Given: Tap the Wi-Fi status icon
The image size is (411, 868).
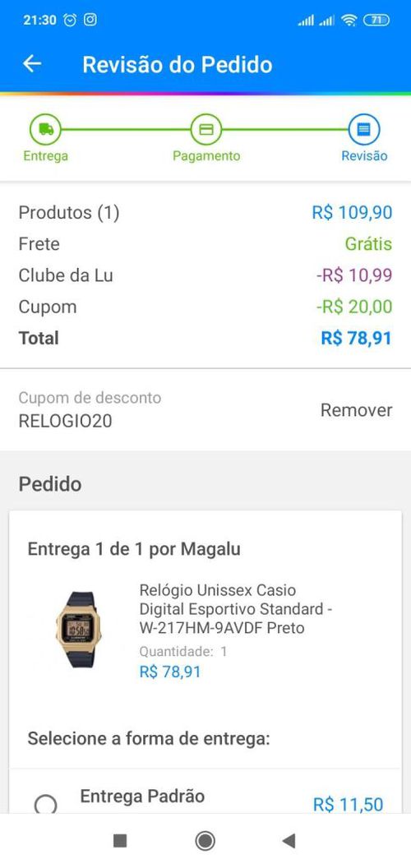Looking at the screenshot, I should [x=349, y=21].
